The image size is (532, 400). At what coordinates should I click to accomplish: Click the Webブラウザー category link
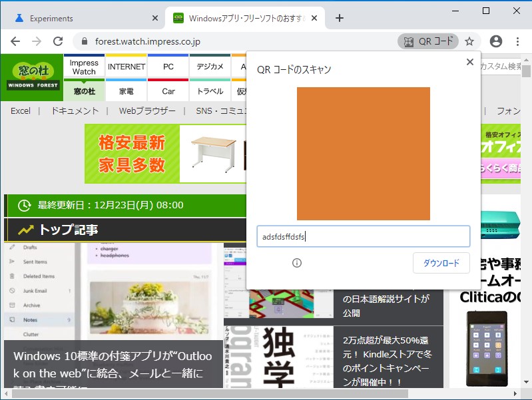click(x=147, y=111)
